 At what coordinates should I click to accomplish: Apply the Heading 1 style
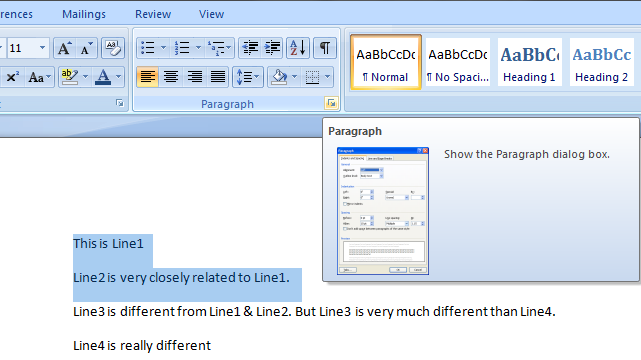(529, 63)
